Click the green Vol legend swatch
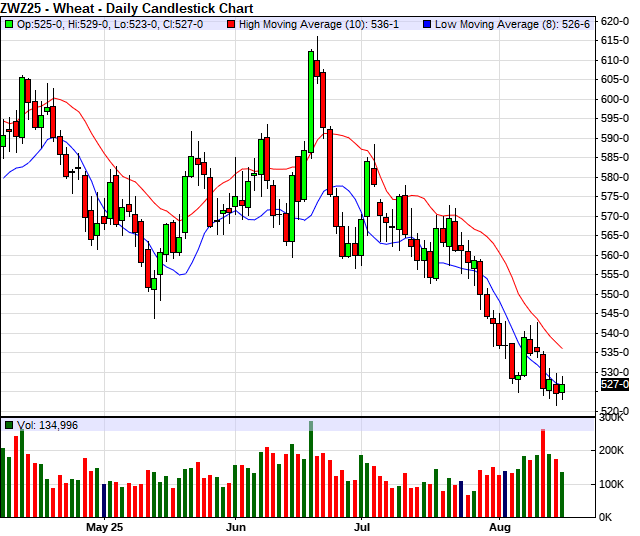Screen dimensions: 640x536 (x=9, y=425)
